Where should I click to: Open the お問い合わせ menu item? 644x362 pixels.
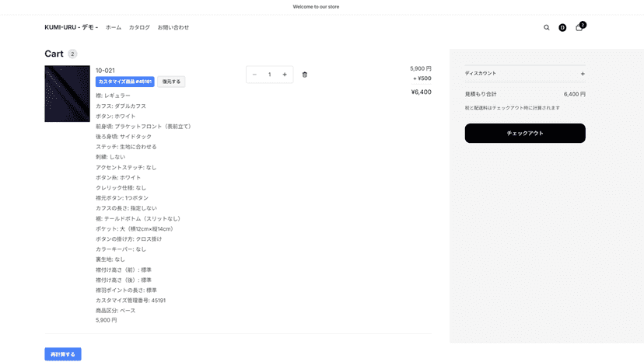tap(173, 27)
